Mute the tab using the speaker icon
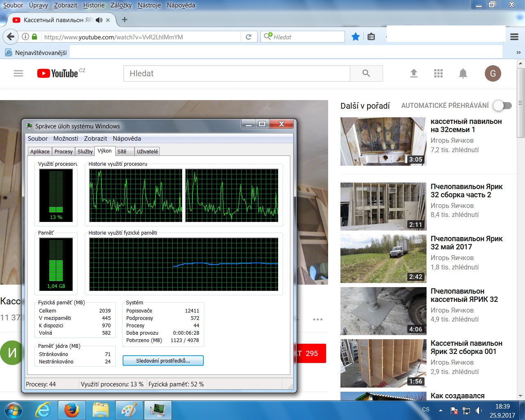525x420 pixels. 99,20
